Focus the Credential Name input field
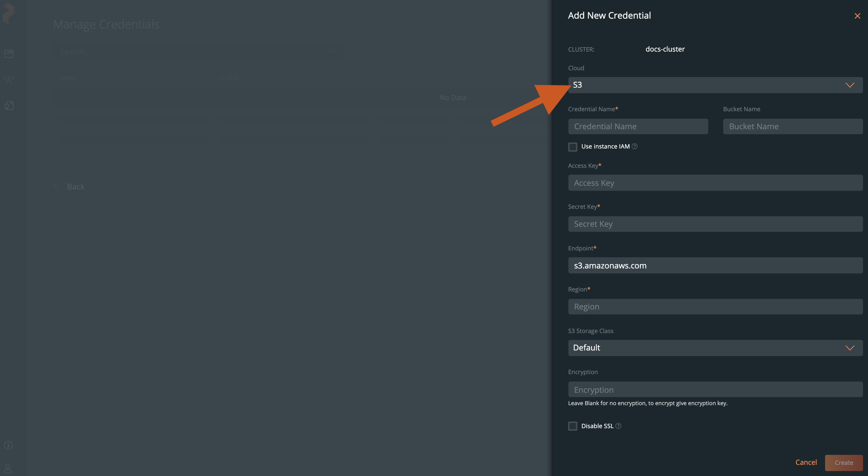 coord(638,126)
